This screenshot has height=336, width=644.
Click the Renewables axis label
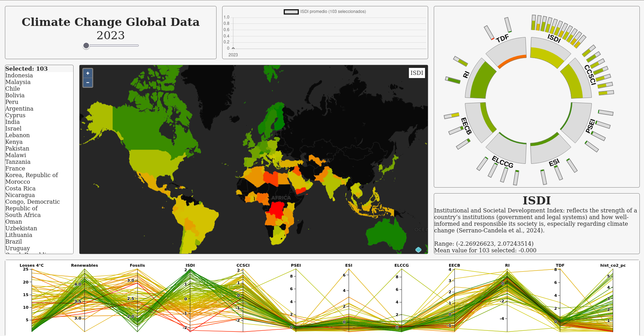pyautogui.click(x=84, y=265)
